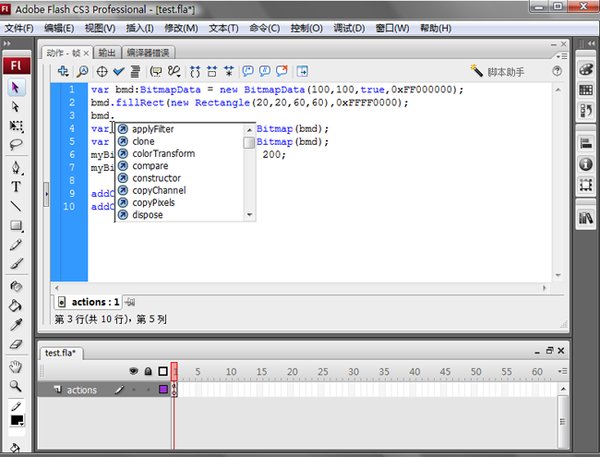The image size is (600, 457).
Task: Click the Find magnifier icon in Actions toolbar
Action: click(x=83, y=71)
